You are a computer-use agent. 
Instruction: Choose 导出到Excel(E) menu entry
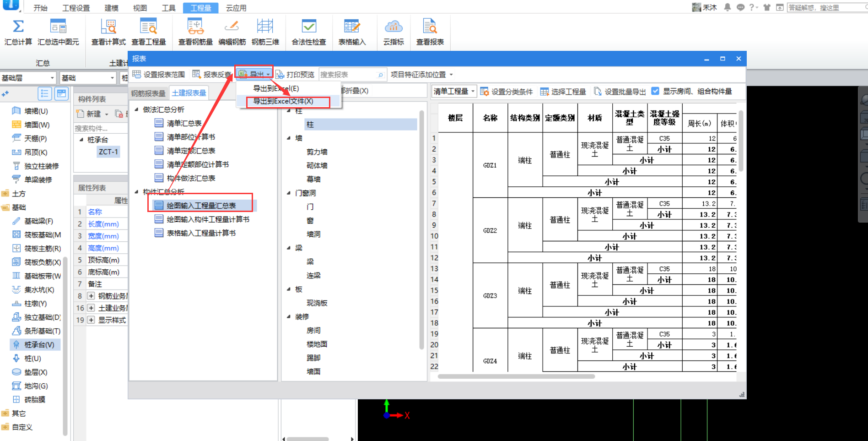276,88
